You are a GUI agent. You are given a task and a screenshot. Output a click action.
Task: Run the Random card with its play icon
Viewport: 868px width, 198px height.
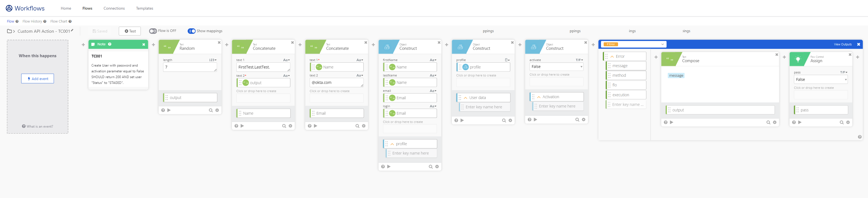coord(169,110)
